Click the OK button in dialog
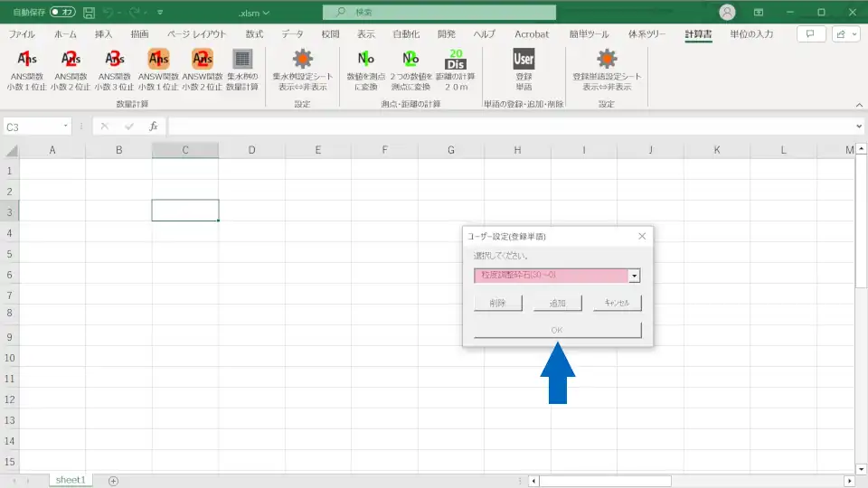Image resolution: width=868 pixels, height=488 pixels. coord(558,330)
